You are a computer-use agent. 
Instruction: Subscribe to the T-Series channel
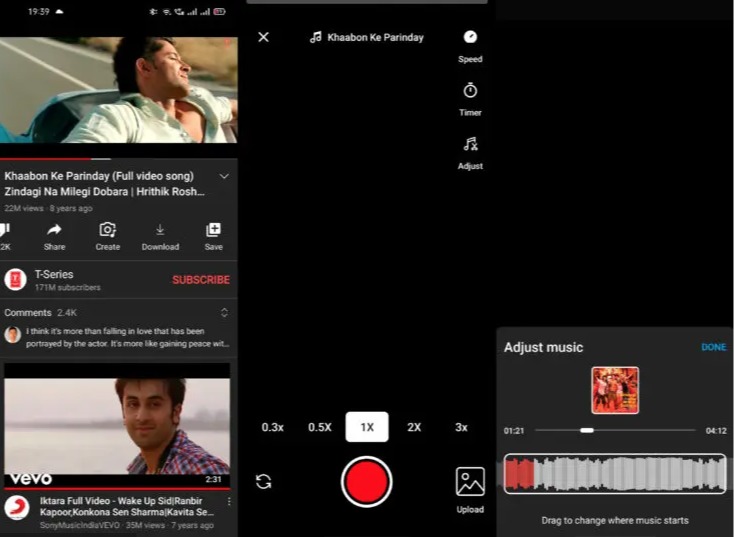pos(201,280)
